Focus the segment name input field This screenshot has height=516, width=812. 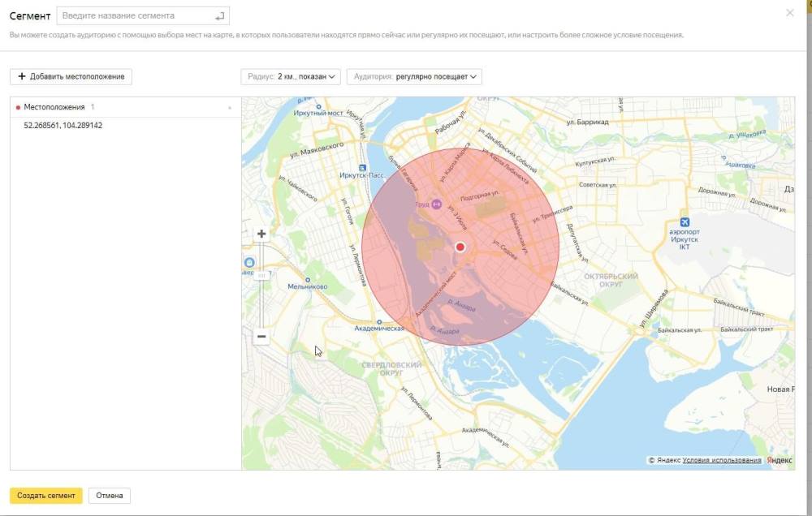[x=134, y=15]
